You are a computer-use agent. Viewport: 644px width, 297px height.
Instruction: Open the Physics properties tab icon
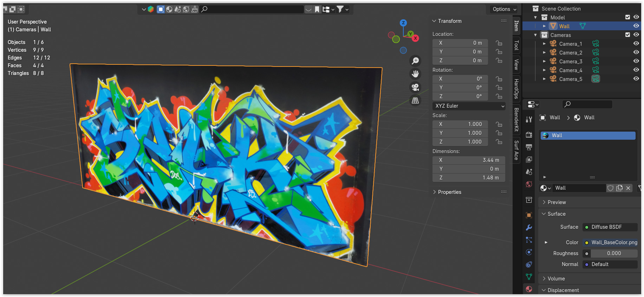[x=529, y=252]
